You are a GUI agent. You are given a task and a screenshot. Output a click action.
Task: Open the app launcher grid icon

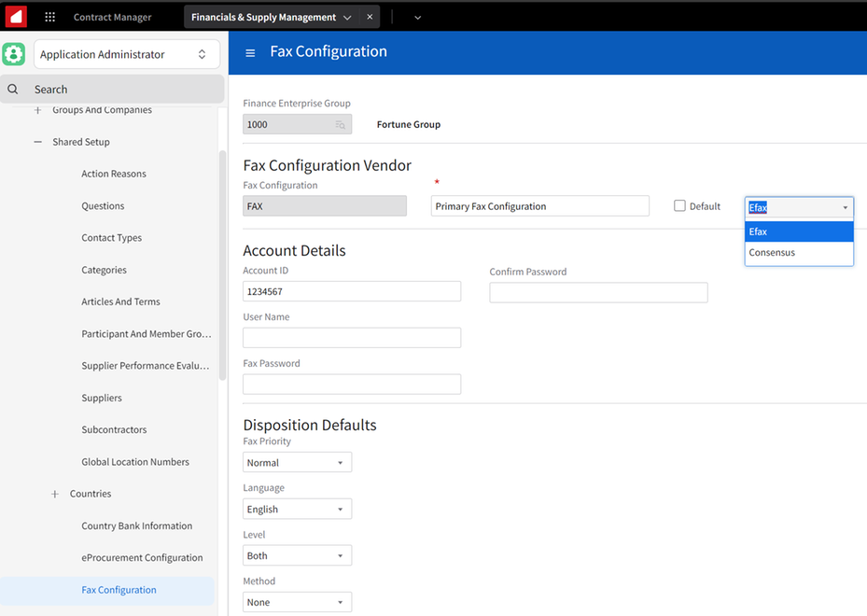click(50, 16)
